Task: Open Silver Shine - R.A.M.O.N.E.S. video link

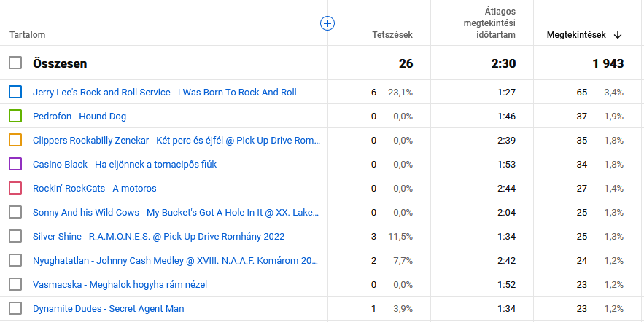Action: 158,236
